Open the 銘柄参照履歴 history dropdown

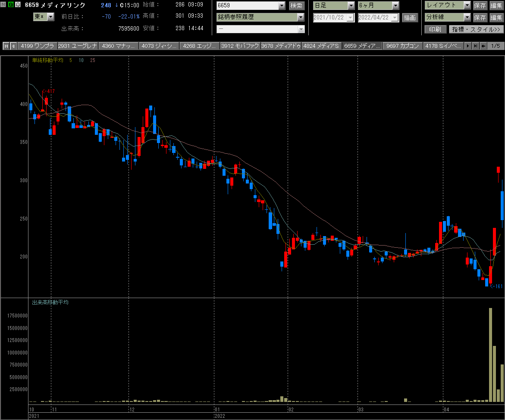point(260,17)
